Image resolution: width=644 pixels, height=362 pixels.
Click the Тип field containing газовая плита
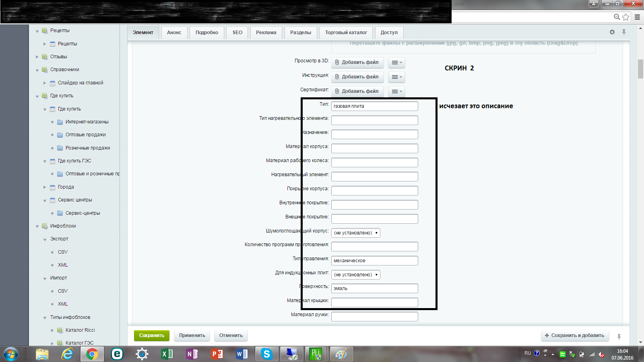coord(375,106)
